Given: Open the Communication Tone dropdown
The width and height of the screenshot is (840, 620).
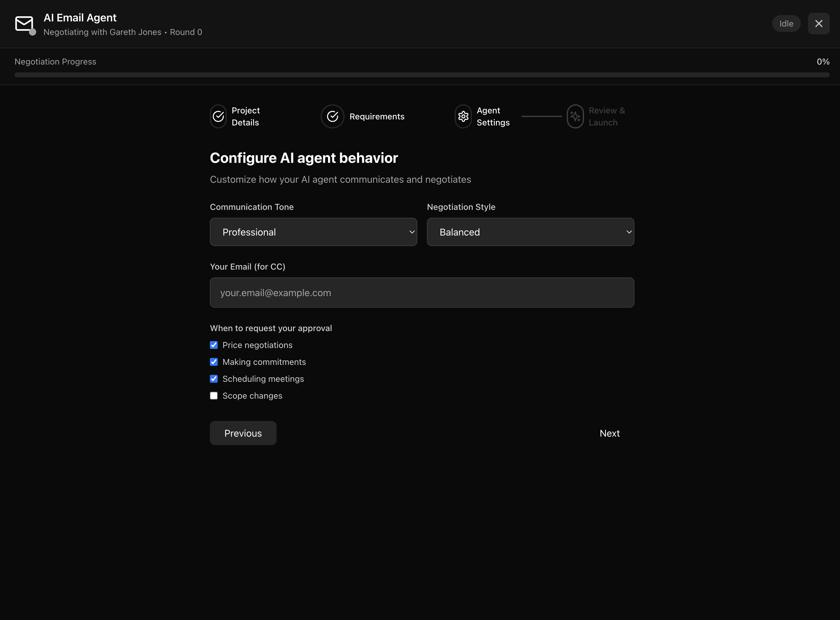Looking at the screenshot, I should pyautogui.click(x=313, y=232).
